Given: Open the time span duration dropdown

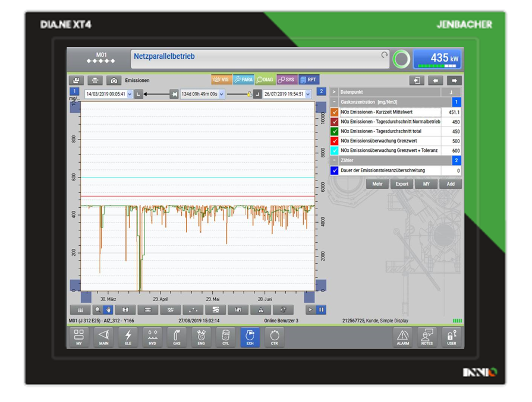Looking at the screenshot, I should click(222, 94).
